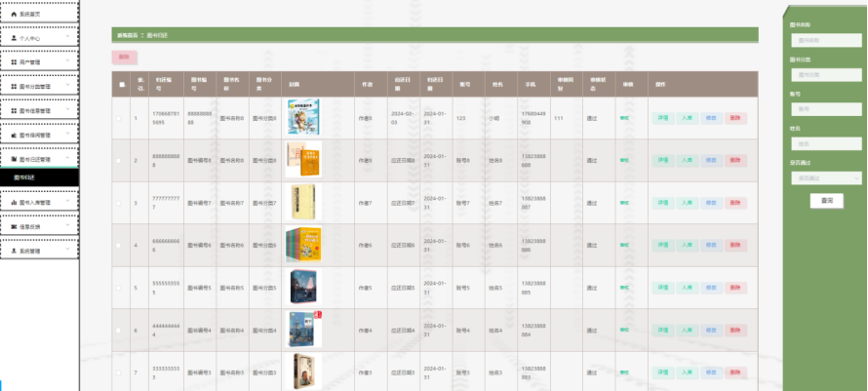Select 图书归还 submenu item
Image resolution: width=868 pixels, height=391 pixels.
(39, 177)
